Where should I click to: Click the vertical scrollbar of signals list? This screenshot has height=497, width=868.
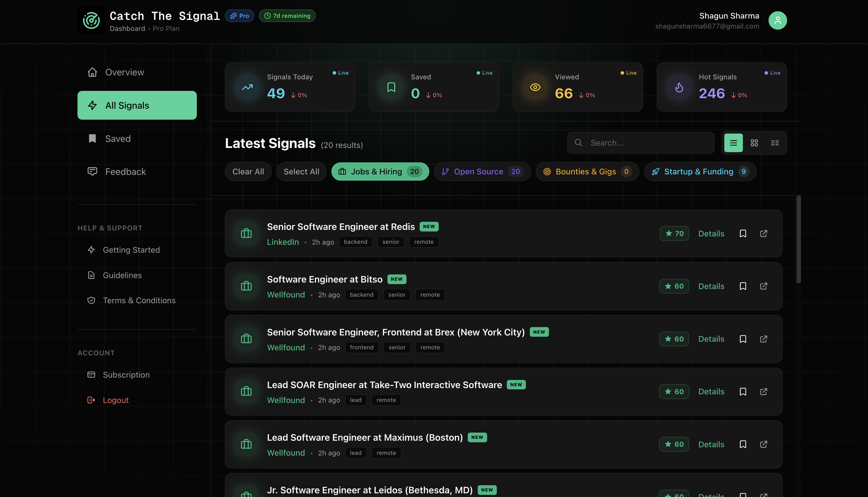coord(798,239)
